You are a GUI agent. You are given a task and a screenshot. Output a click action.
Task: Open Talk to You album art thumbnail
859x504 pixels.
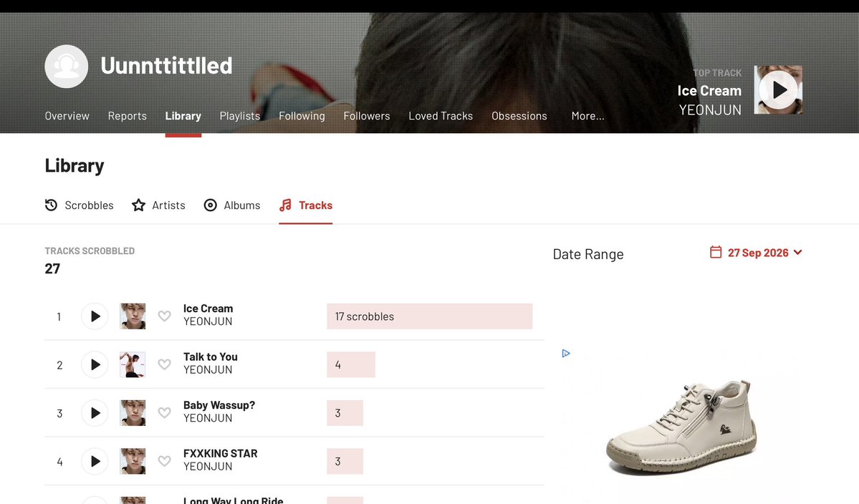click(x=133, y=364)
